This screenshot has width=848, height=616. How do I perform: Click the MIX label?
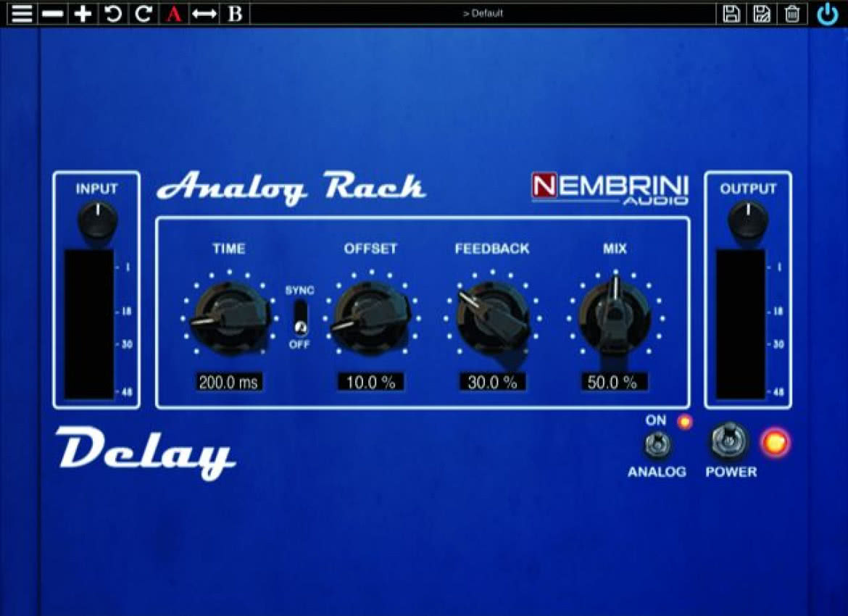[x=615, y=249]
